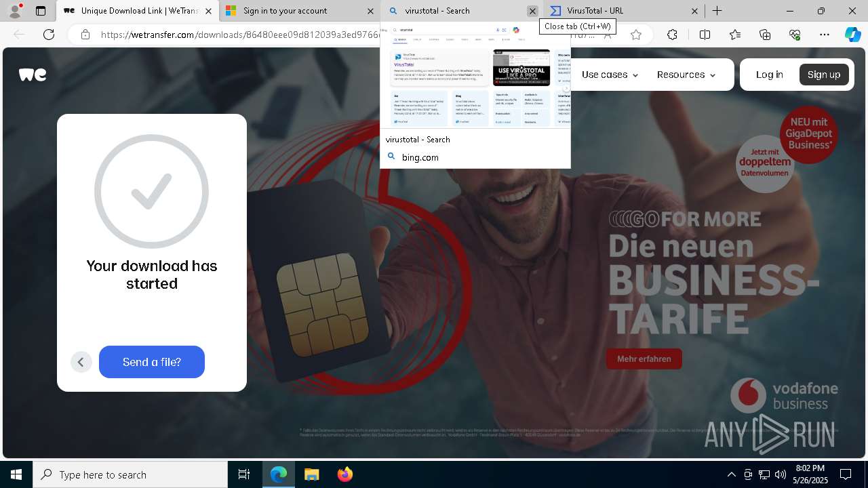Image resolution: width=868 pixels, height=488 pixels.
Task: Open the notification center icon
Action: point(846,474)
